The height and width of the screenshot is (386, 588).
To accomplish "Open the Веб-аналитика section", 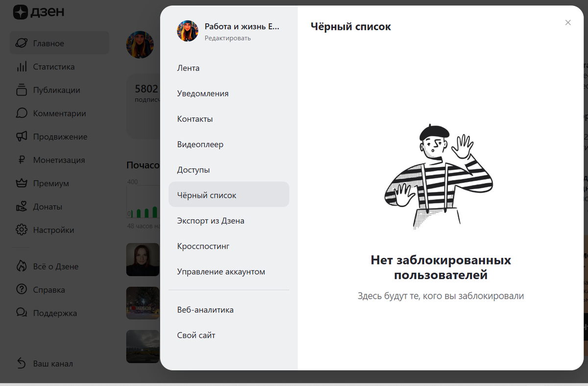I will point(229,310).
